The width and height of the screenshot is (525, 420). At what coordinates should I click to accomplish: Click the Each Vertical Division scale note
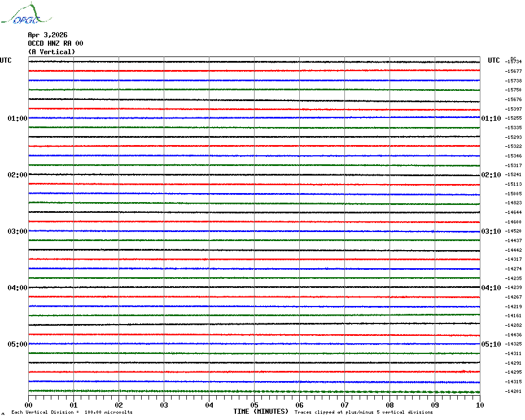[72, 412]
